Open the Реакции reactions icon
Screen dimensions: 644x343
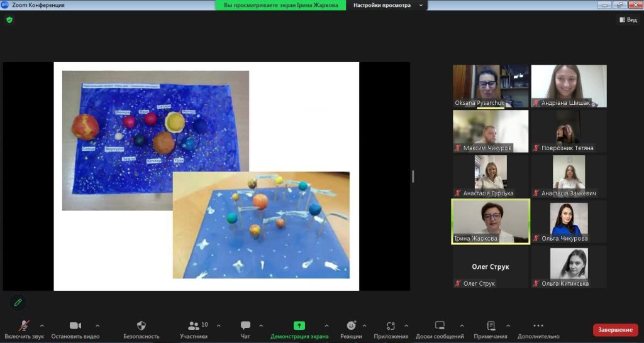point(351,325)
